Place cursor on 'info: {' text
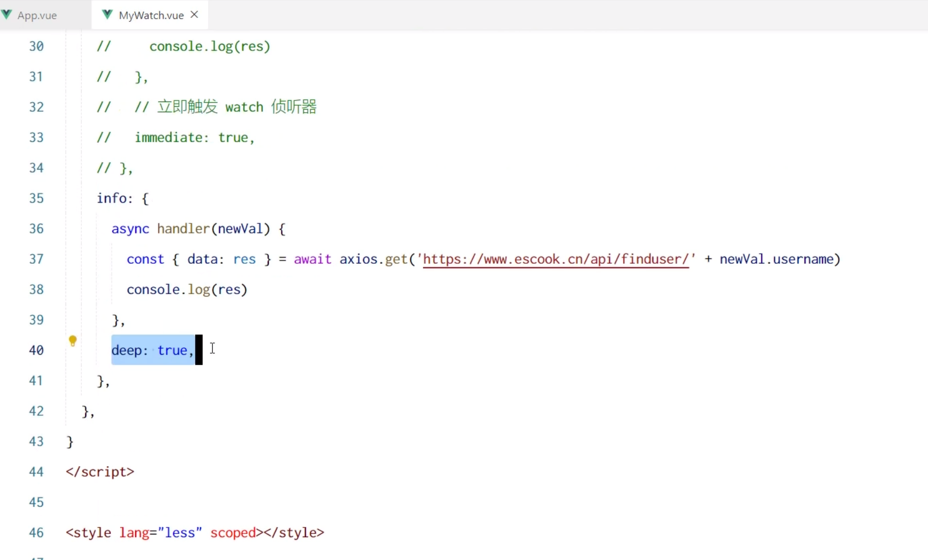 (x=123, y=198)
